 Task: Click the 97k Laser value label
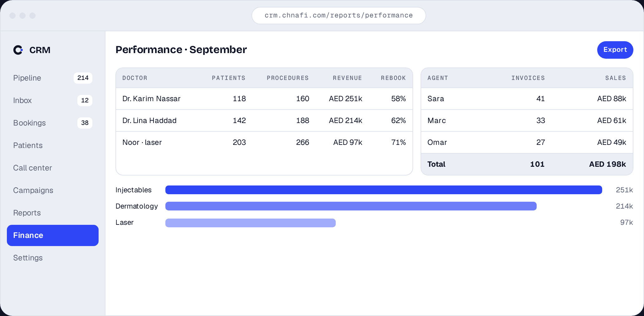(x=626, y=222)
